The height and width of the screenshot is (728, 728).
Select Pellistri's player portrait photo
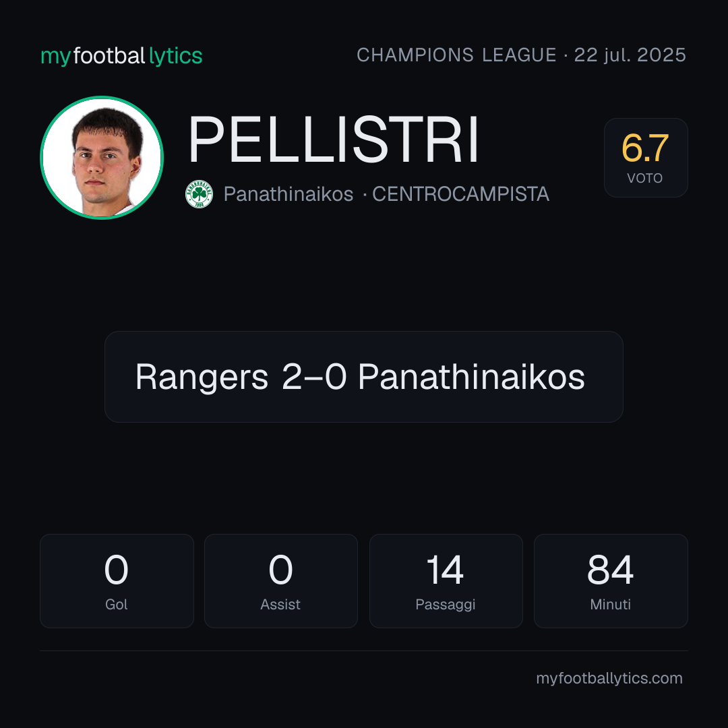pos(102,157)
